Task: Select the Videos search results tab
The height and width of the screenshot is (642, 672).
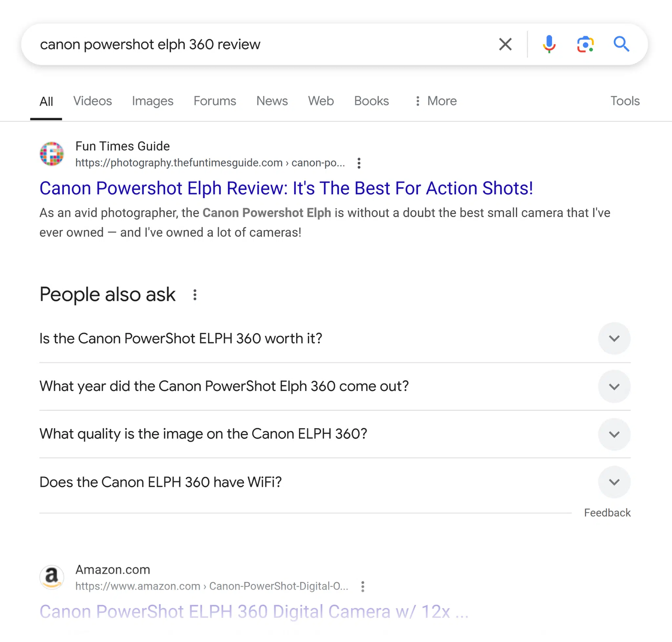Action: click(x=93, y=100)
